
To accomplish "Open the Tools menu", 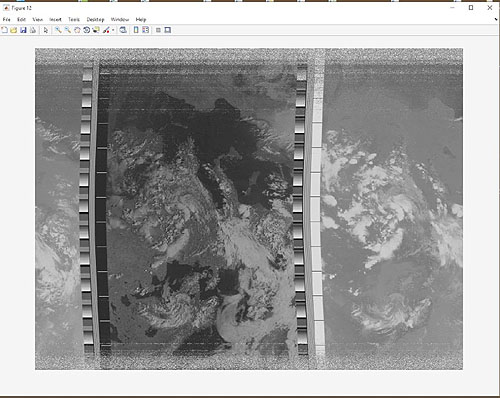I will pos(74,19).
